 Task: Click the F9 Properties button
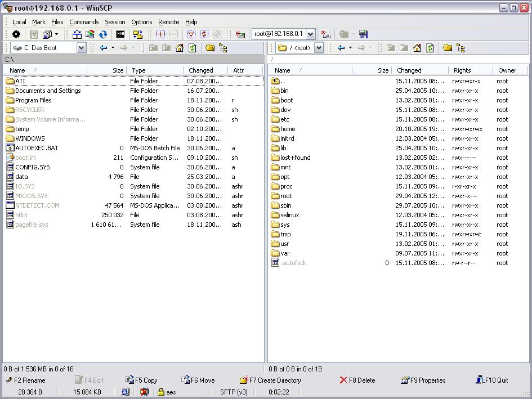[423, 380]
